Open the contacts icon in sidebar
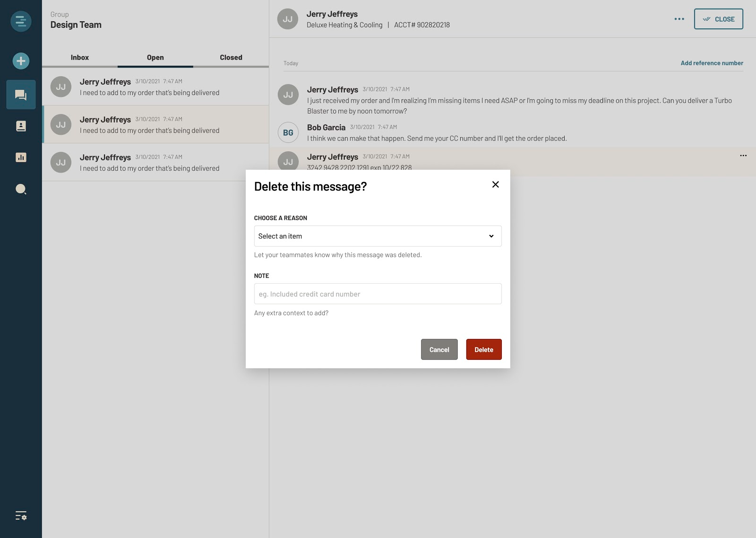This screenshot has width=756, height=538. coord(21,126)
